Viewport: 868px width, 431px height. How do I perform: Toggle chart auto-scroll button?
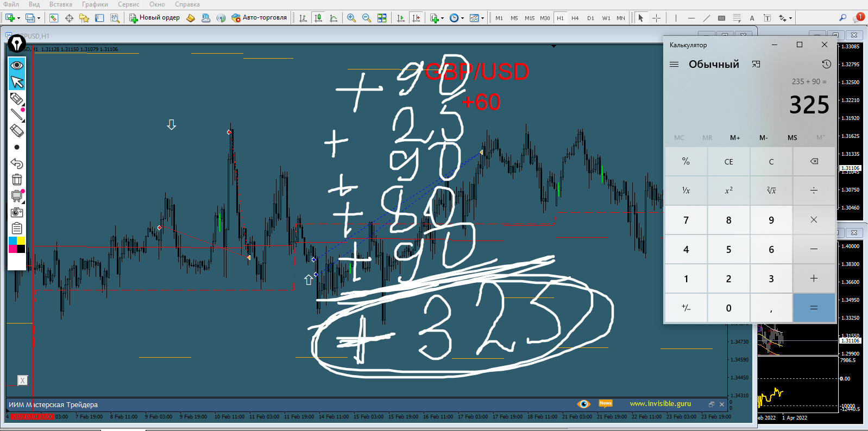tap(401, 18)
